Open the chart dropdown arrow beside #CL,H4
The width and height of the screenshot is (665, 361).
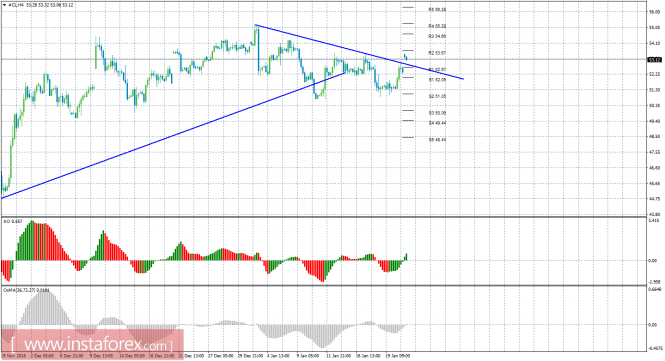[x=4, y=5]
